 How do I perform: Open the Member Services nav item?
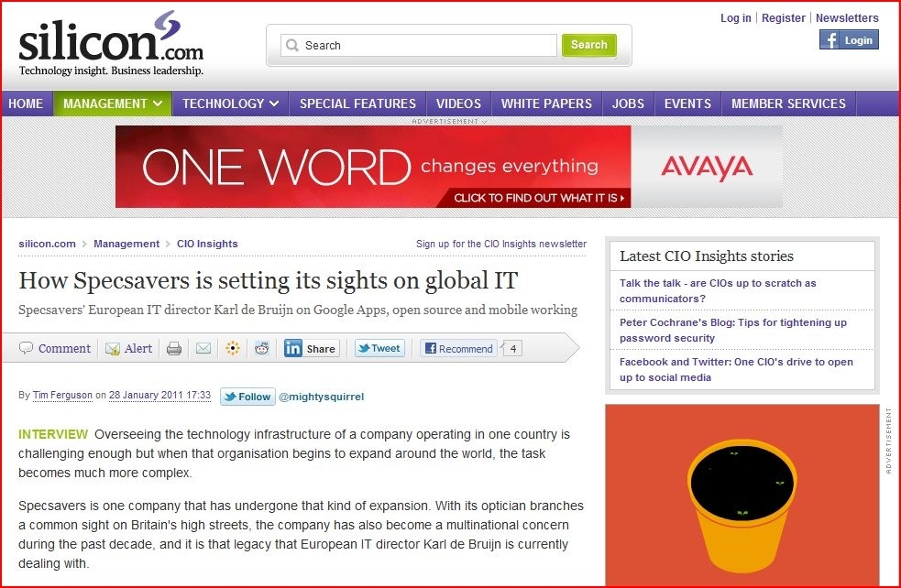tap(788, 103)
